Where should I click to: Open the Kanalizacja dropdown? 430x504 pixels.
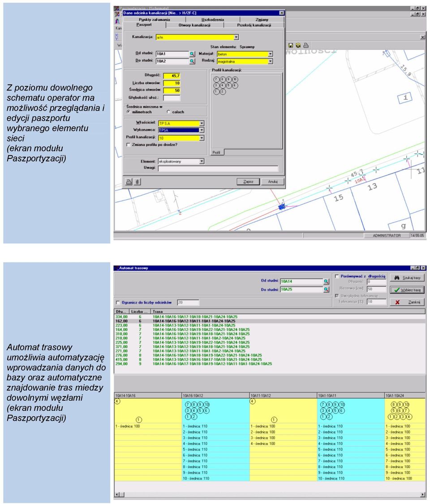tap(236, 37)
